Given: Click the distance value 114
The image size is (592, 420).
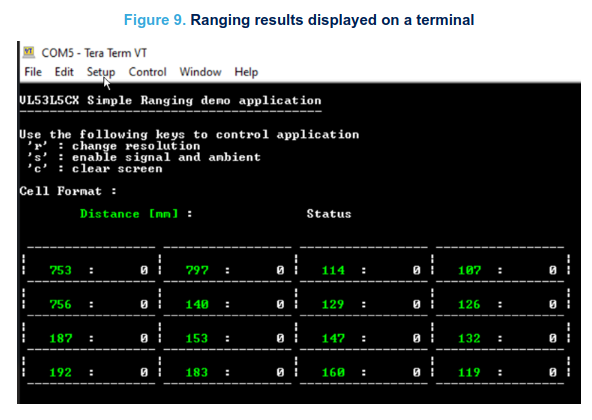Looking at the screenshot, I should click(333, 270).
